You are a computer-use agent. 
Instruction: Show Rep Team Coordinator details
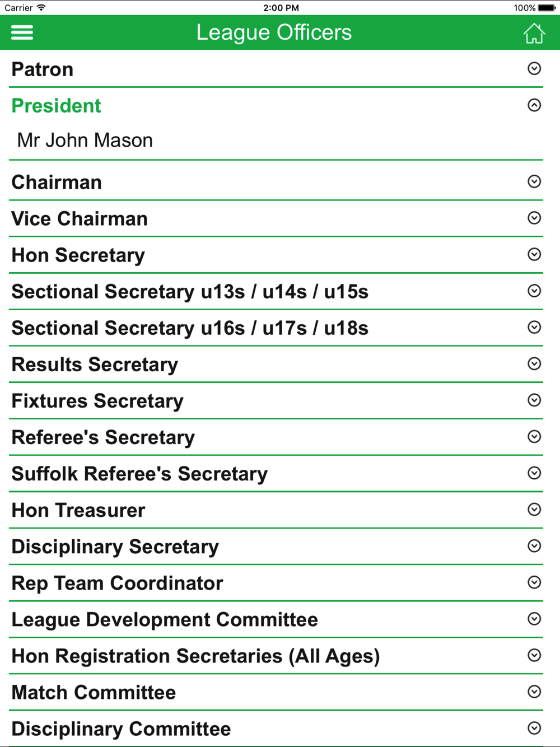click(276, 583)
